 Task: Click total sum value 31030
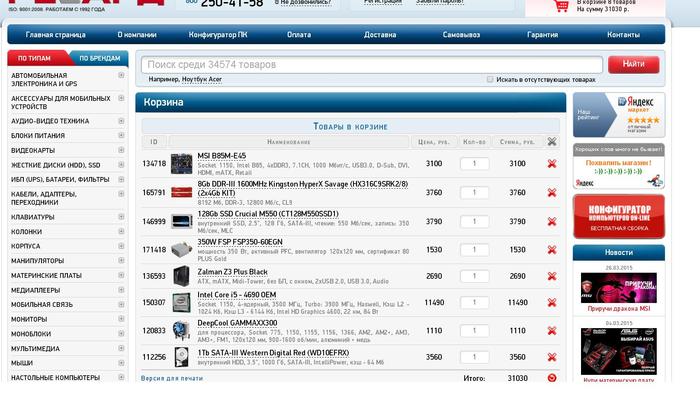coord(517,378)
